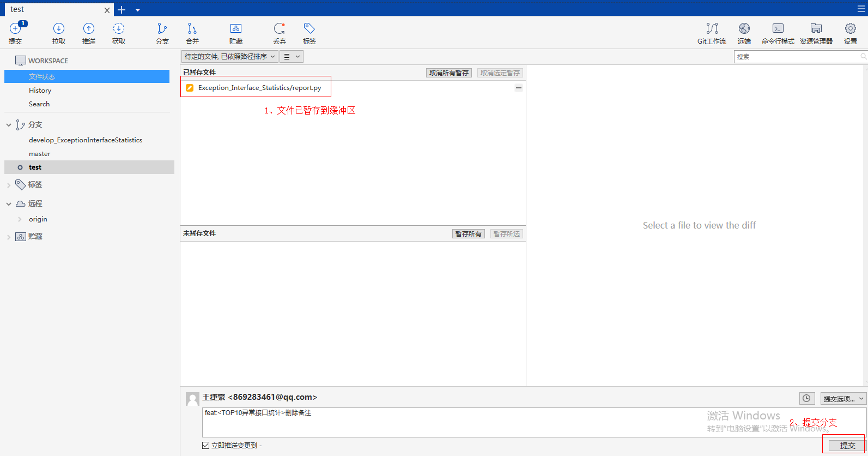
Task: Focus the search input field
Action: [x=797, y=57]
